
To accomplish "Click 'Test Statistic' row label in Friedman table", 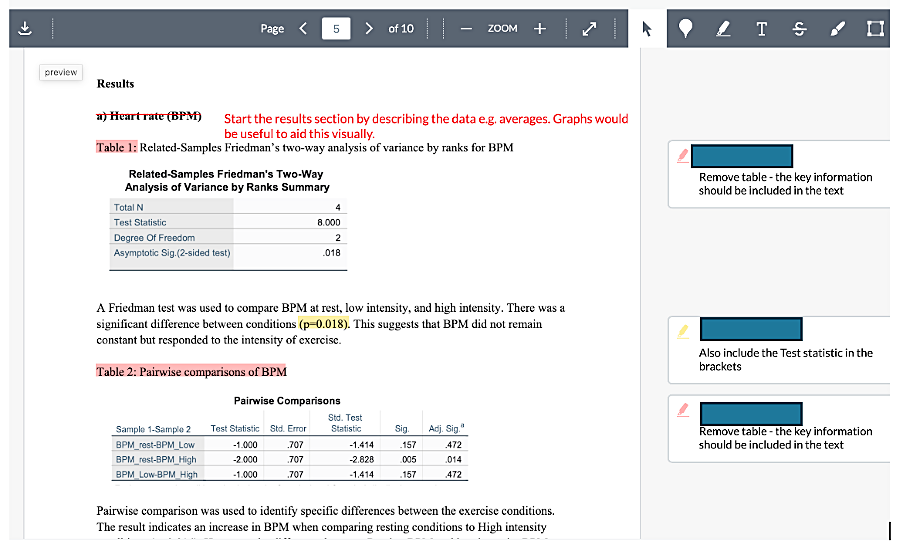I will [x=140, y=222].
